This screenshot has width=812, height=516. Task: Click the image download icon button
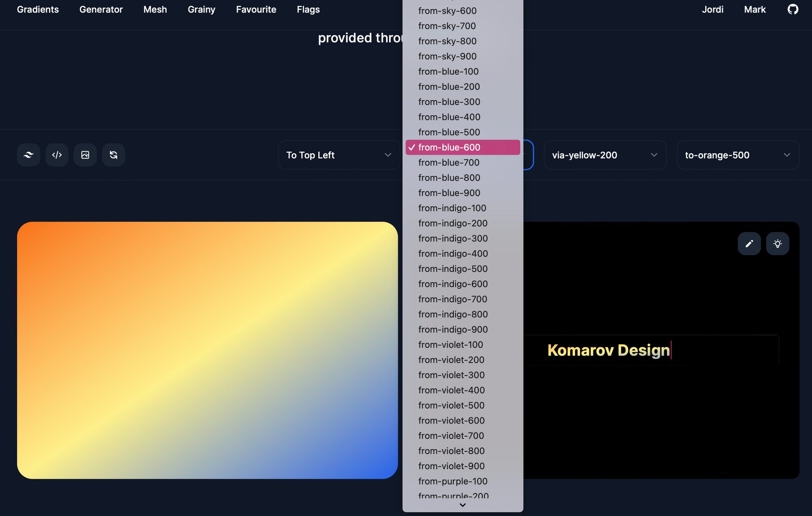click(85, 155)
